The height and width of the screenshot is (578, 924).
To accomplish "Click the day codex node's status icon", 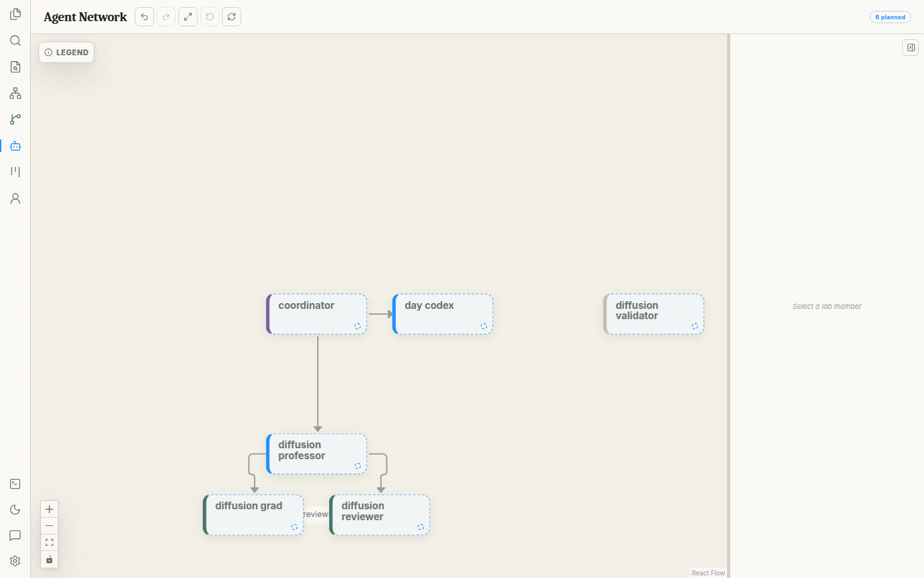I will (484, 326).
